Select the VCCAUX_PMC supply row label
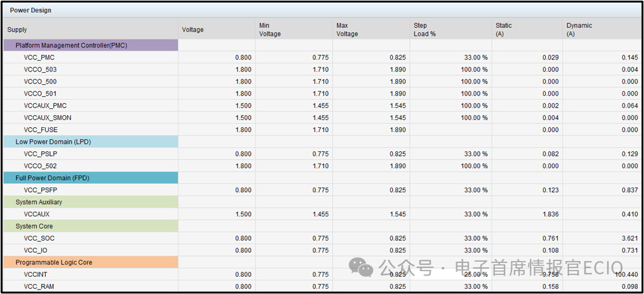This screenshot has width=644, height=294. tap(45, 106)
